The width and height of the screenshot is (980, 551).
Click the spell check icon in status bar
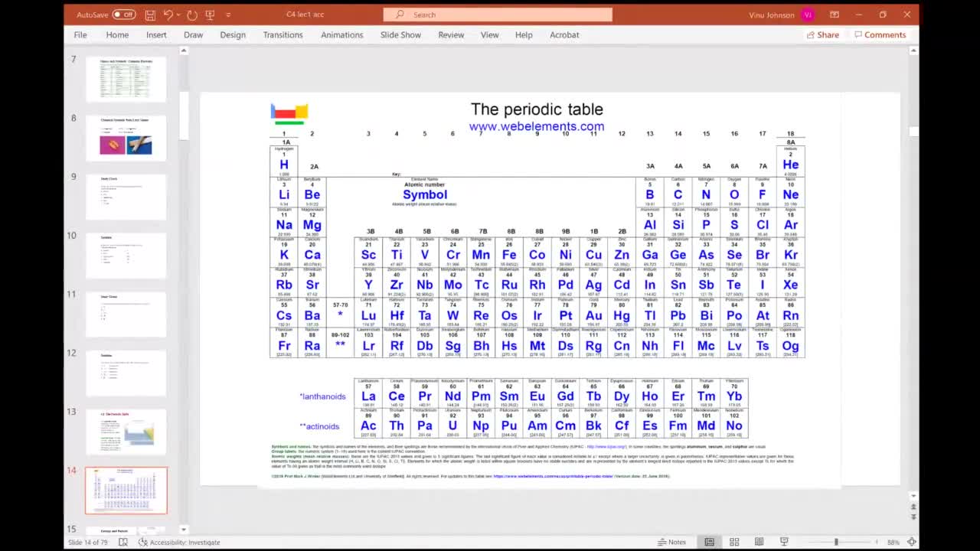tap(123, 542)
